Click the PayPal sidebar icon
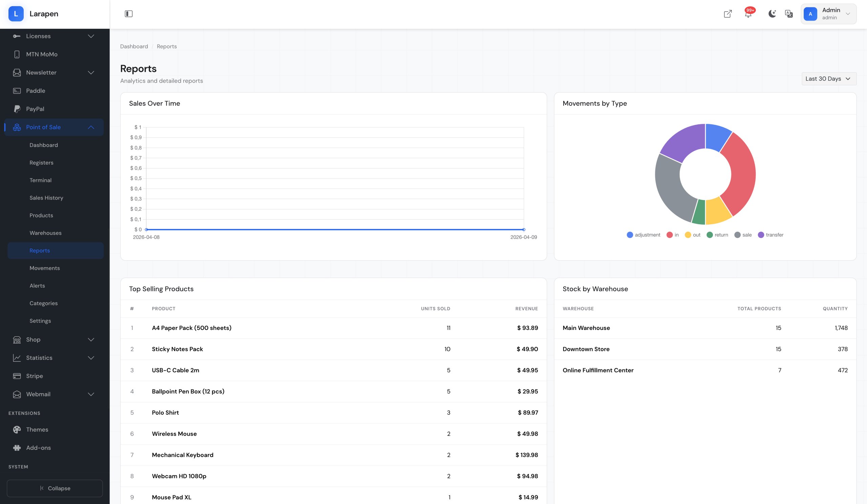 (17, 109)
